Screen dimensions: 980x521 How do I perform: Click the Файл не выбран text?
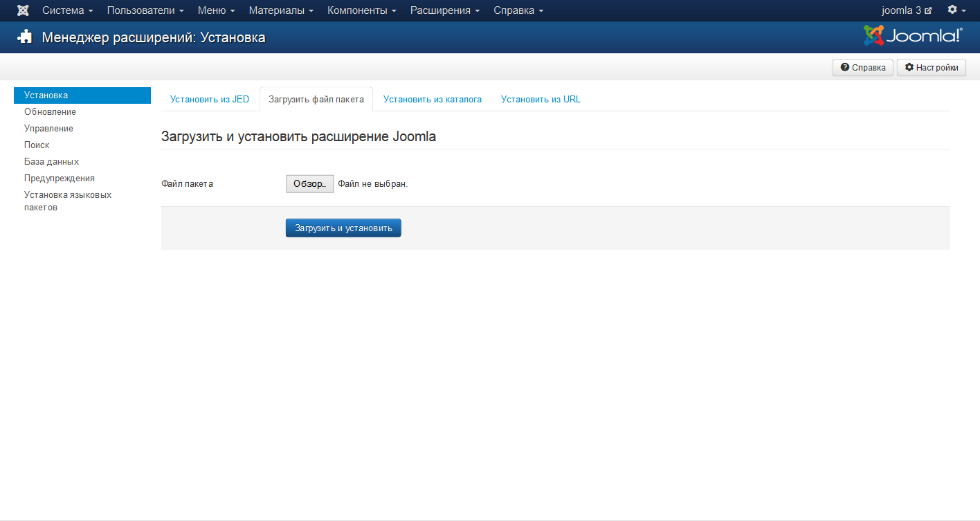point(373,184)
